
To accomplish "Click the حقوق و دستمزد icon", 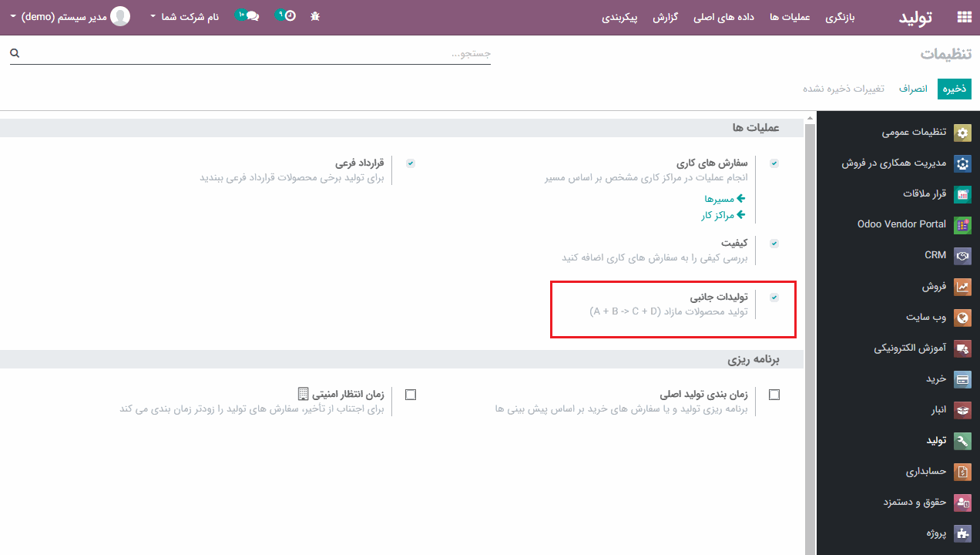I will (962, 503).
